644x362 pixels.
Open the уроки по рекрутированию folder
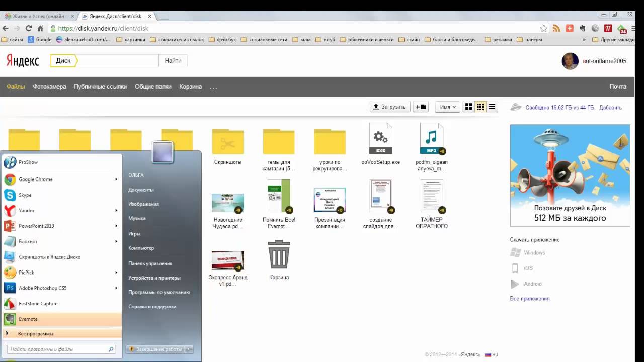click(x=330, y=142)
